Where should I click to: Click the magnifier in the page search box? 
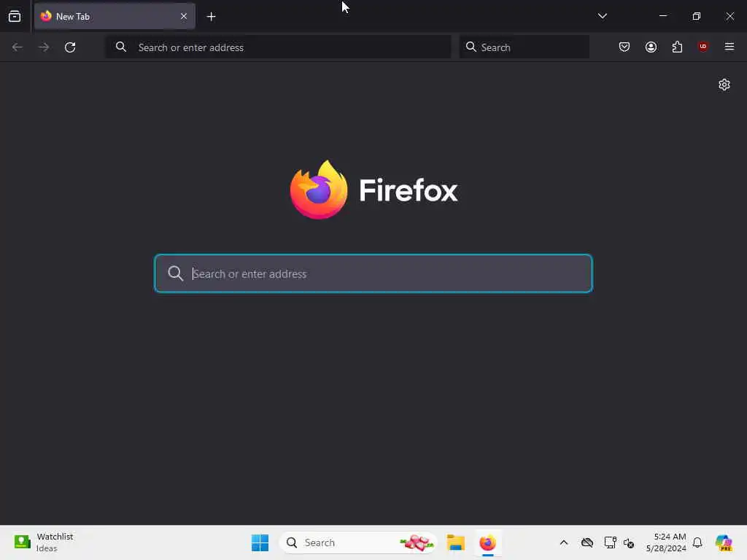175,273
